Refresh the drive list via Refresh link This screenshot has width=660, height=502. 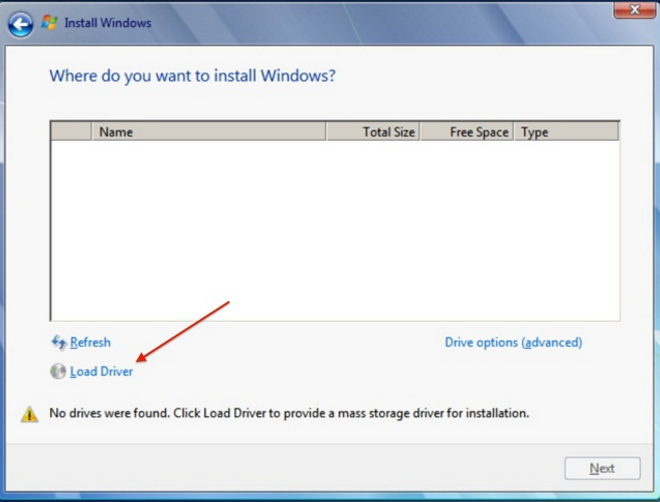click(90, 343)
